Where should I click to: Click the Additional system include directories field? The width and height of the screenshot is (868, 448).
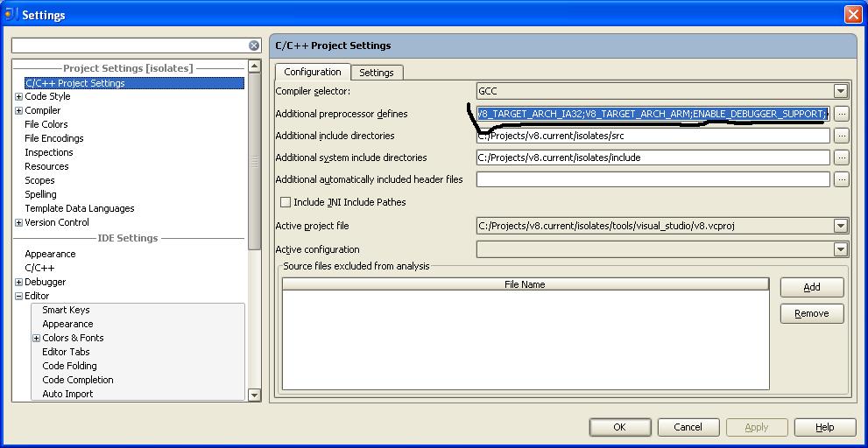click(x=653, y=157)
